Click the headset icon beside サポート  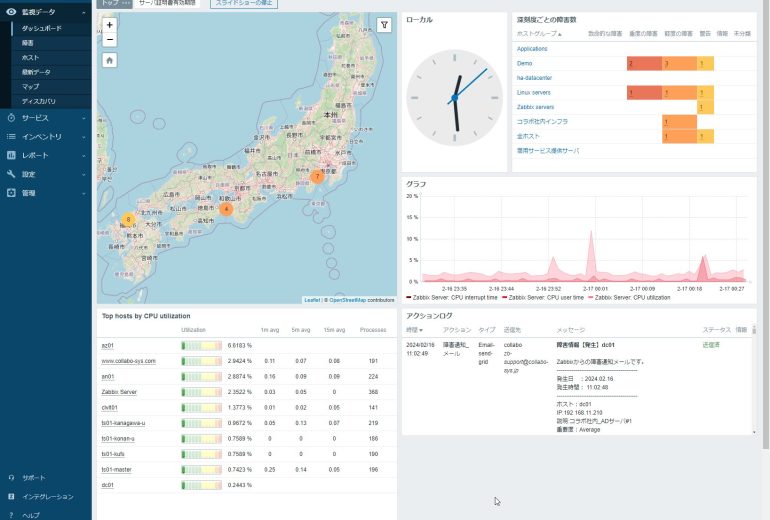tap(11, 477)
